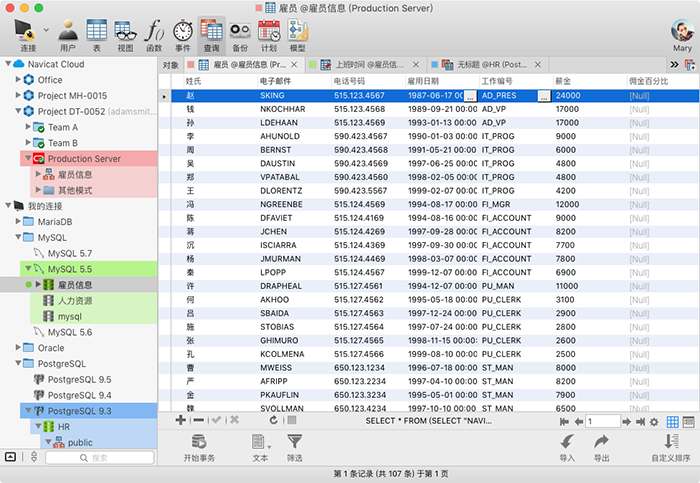Open the 雇用日期 cell editor ellipsis button

[x=471, y=96]
